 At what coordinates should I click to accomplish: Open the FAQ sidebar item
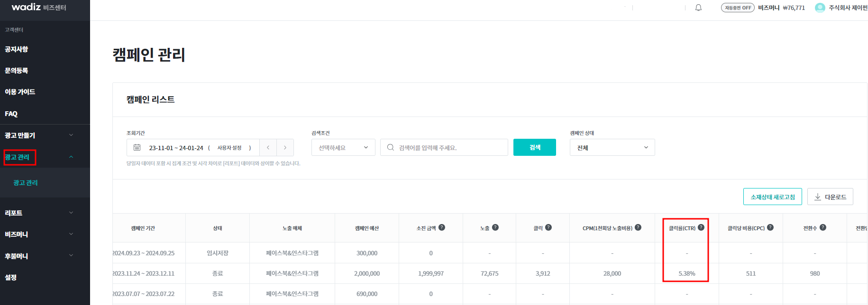[x=11, y=114]
